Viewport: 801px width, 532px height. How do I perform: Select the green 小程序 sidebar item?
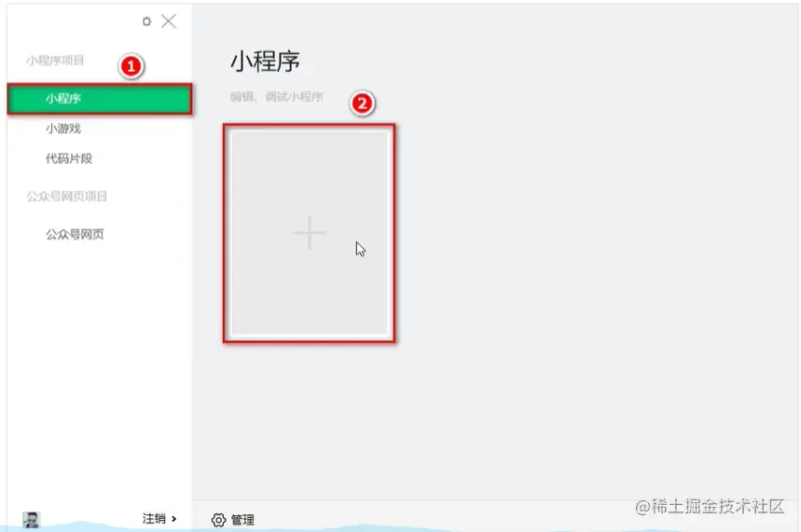100,99
